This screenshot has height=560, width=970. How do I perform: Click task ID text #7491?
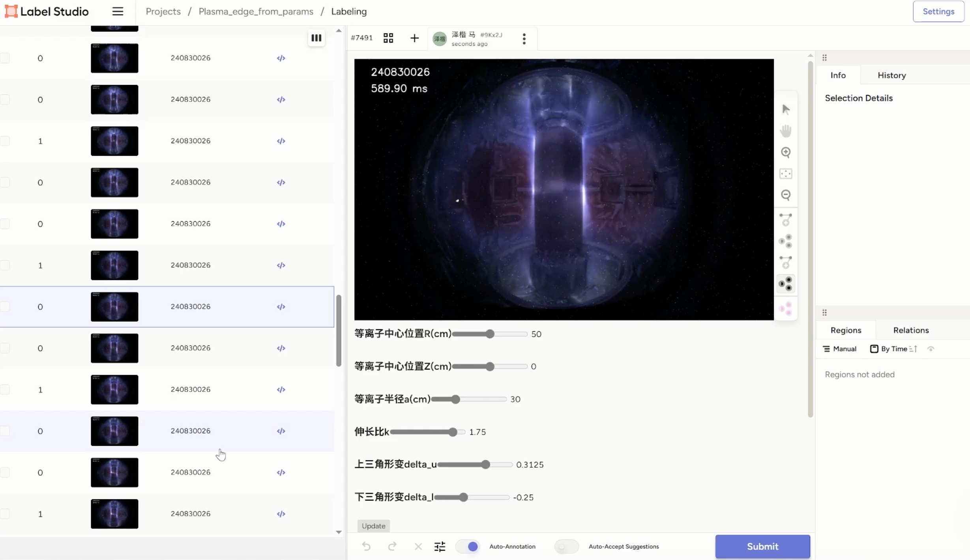point(361,38)
